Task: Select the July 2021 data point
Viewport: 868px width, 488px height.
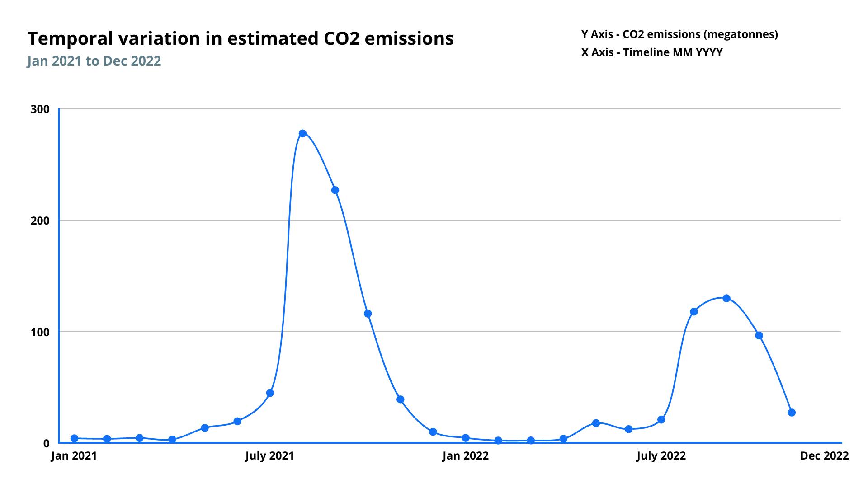Action: coord(270,393)
